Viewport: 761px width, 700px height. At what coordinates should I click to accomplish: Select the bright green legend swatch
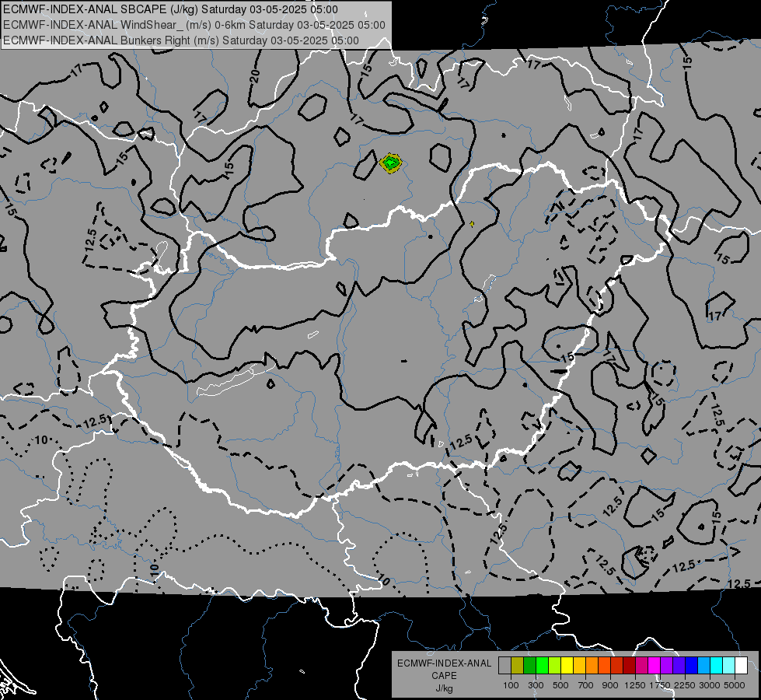[542, 665]
